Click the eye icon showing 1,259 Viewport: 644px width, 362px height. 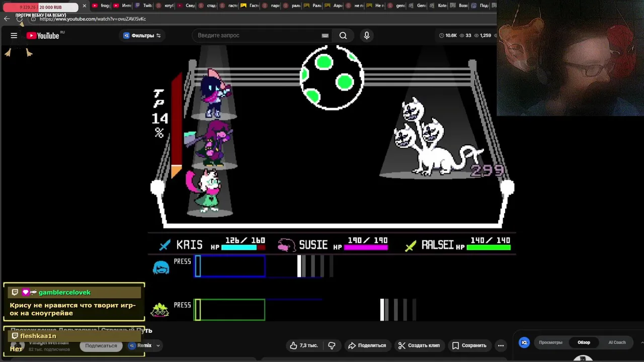(x=482, y=35)
